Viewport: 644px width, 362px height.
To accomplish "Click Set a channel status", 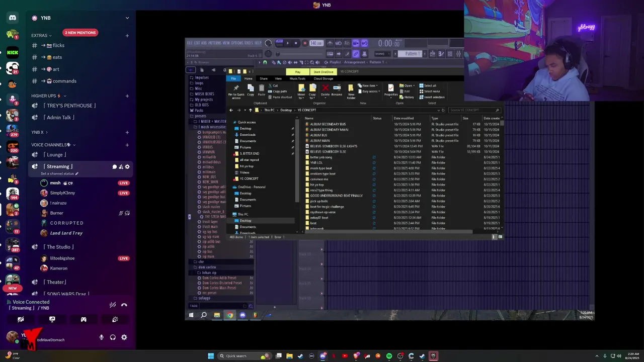I will tap(60, 173).
